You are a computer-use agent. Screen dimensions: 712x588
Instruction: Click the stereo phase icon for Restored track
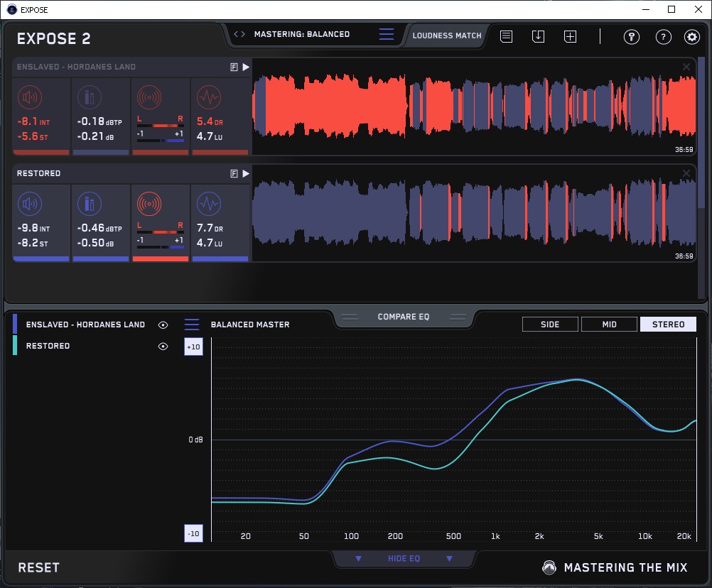pyautogui.click(x=149, y=204)
